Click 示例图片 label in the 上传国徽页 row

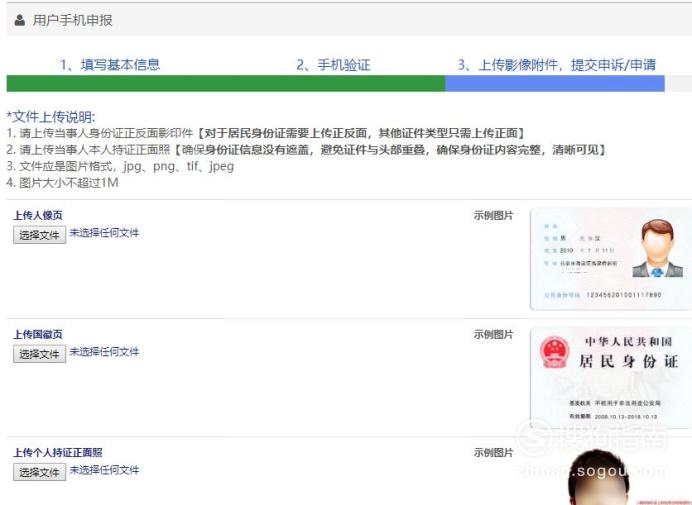tap(493, 335)
